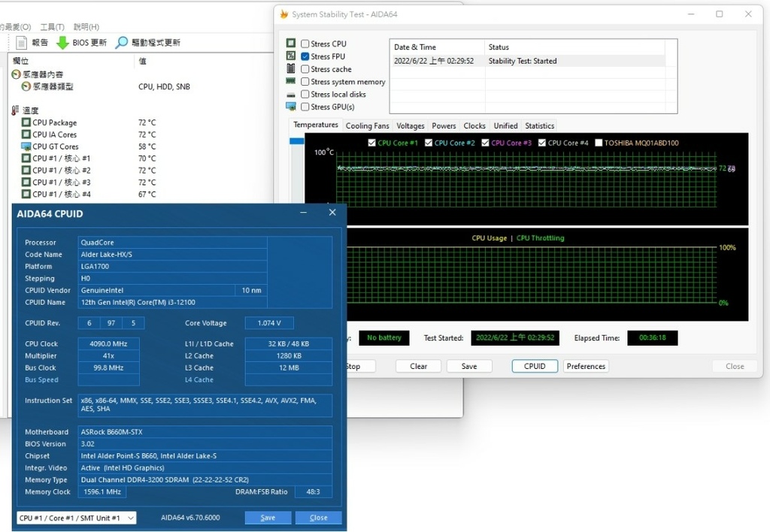Switch to the Statistics tab
770x532 pixels.
(539, 125)
